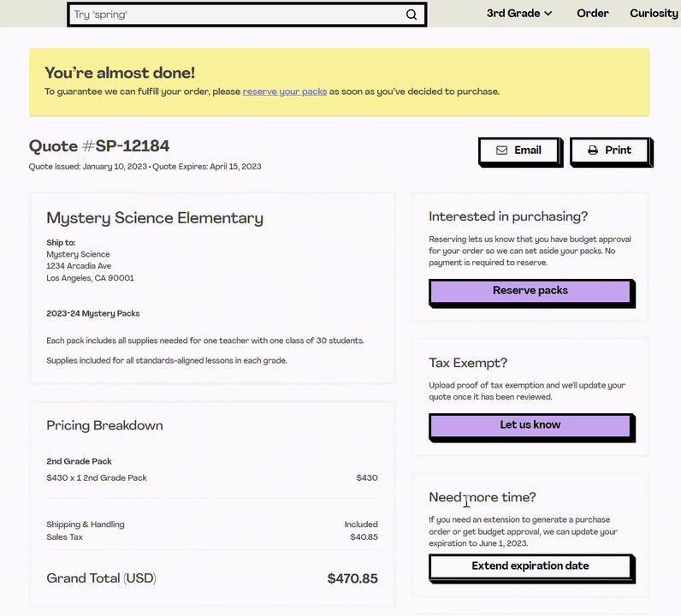Viewport: 681px width, 616px height.
Task: Expand the 3rd Grade dropdown
Action: (x=519, y=14)
